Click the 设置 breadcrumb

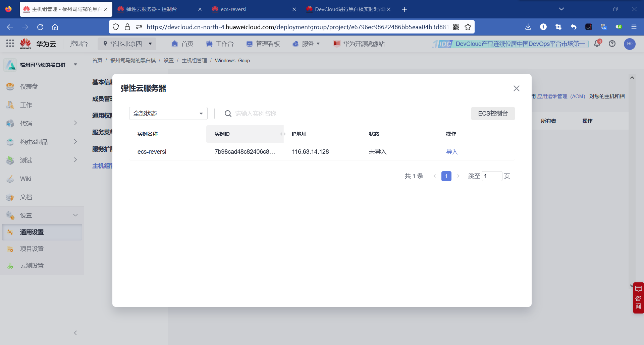169,61
